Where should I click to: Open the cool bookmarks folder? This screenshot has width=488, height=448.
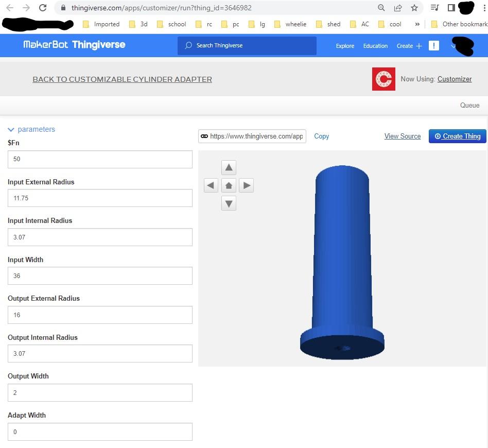click(x=390, y=24)
